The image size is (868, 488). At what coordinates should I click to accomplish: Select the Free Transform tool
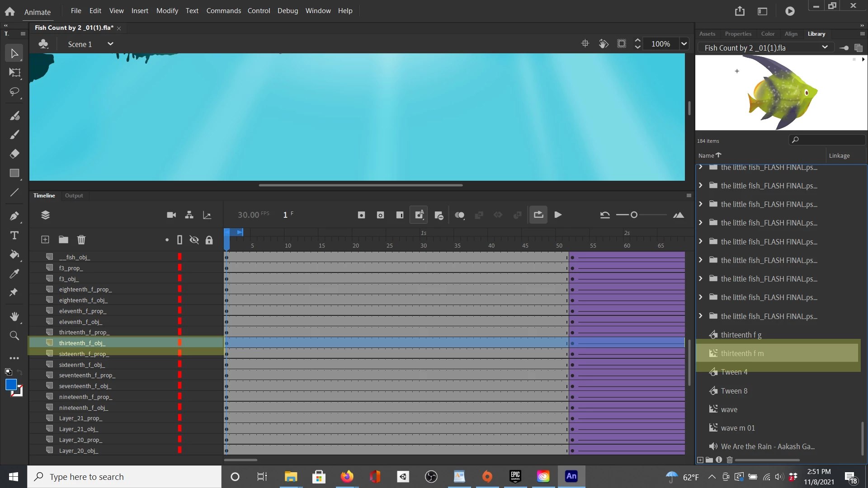tap(14, 72)
